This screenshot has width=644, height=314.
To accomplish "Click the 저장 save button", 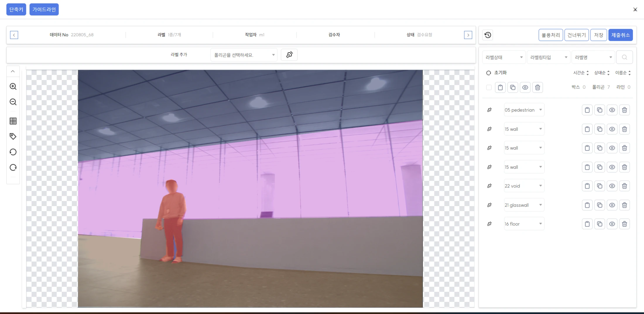I will coord(599,35).
